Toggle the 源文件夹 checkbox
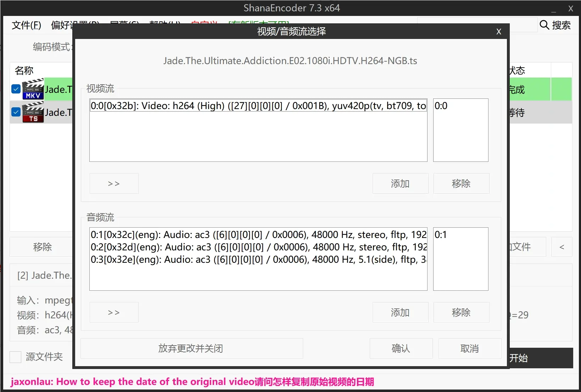Image resolution: width=581 pixels, height=392 pixels. pos(16,357)
